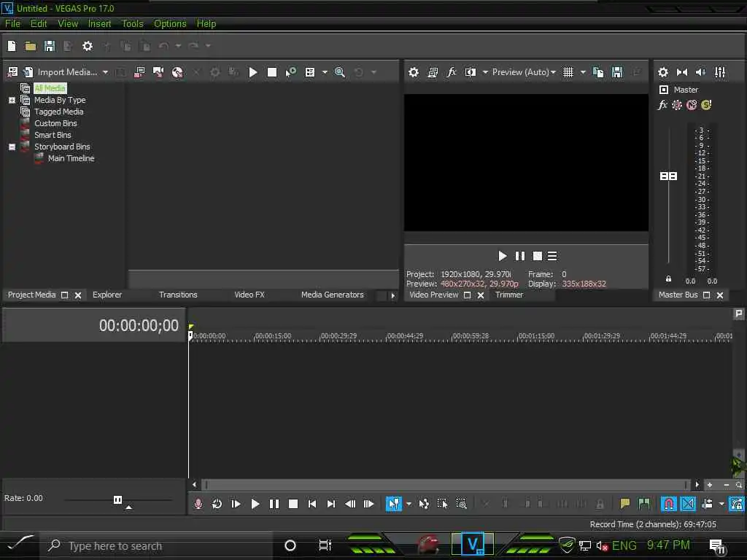The width and height of the screenshot is (747, 560).
Task: Play in the Video Preview window
Action: (x=502, y=256)
